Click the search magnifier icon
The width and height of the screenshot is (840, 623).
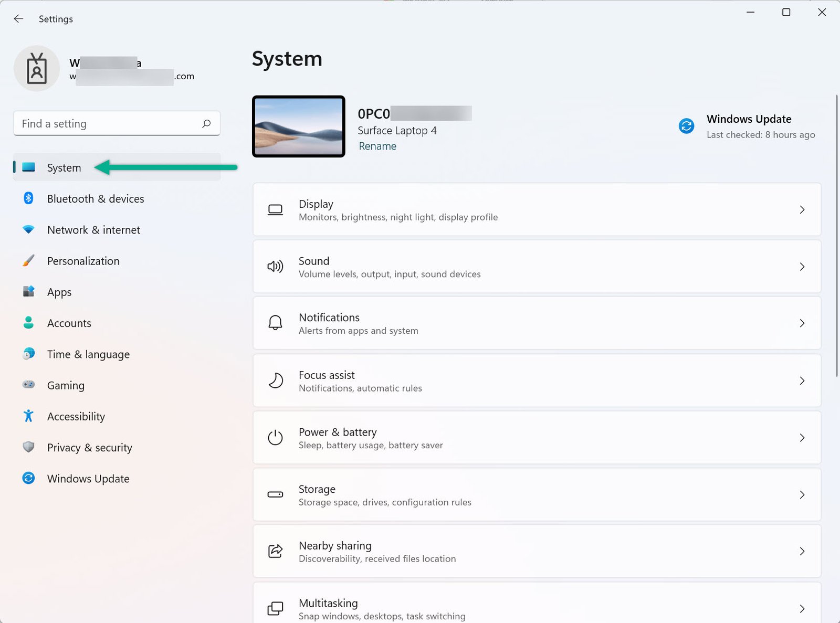pos(206,123)
